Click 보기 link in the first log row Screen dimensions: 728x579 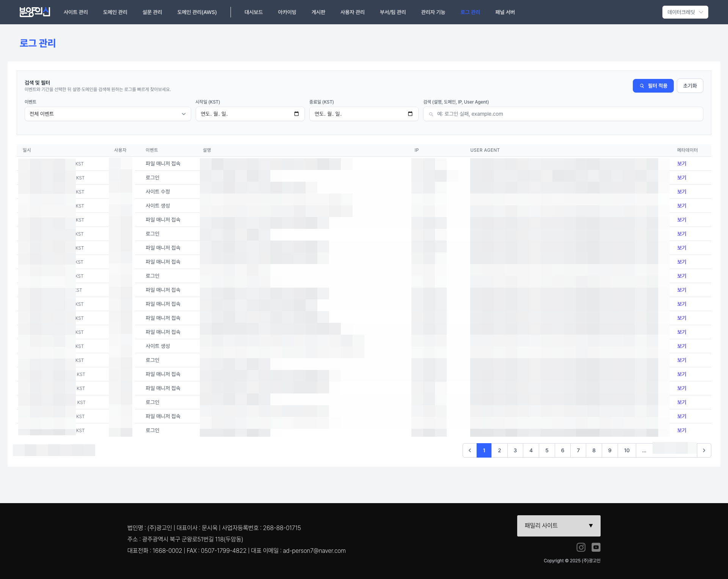(x=682, y=164)
